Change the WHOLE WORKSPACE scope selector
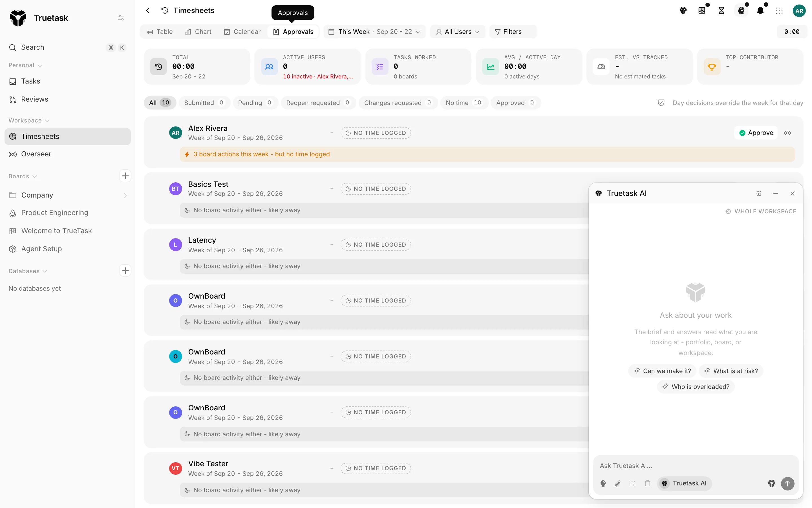The image size is (812, 508). pos(761,211)
